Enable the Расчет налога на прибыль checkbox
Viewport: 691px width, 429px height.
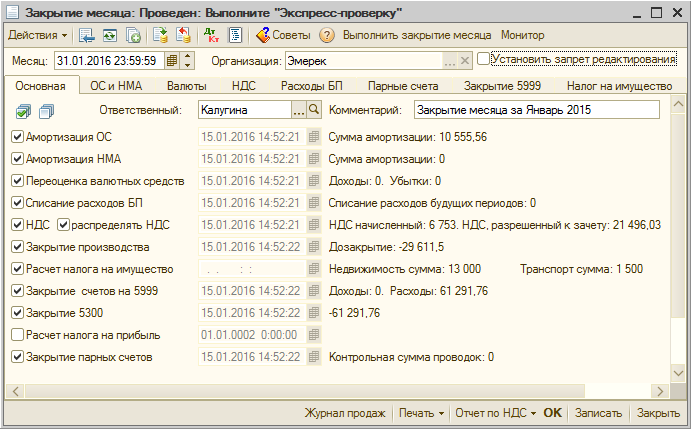(17, 335)
